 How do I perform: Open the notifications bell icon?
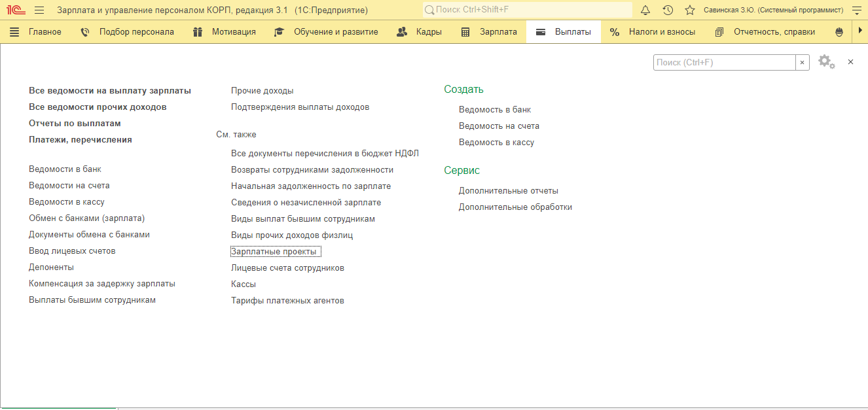[x=645, y=9]
